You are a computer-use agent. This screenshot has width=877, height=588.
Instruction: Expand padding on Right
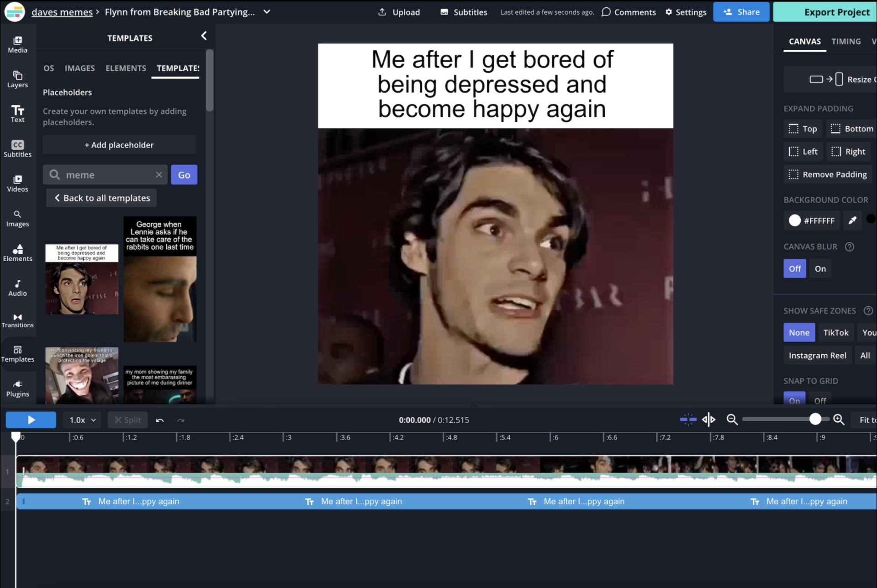(x=848, y=152)
